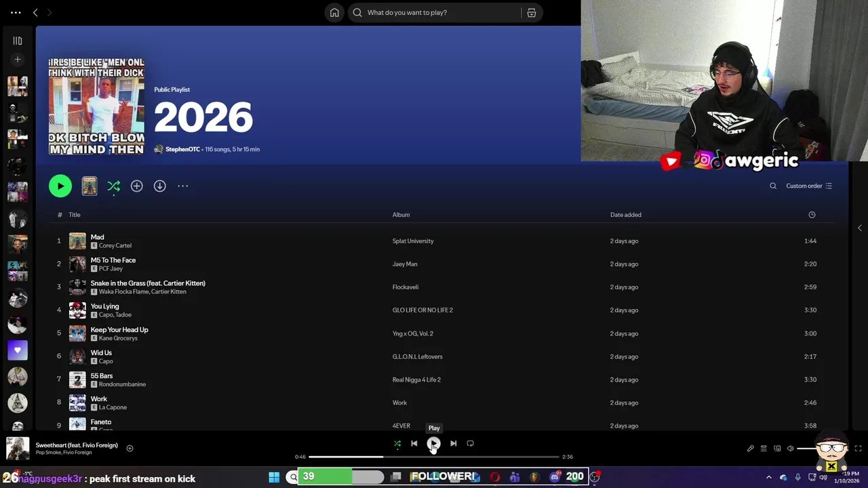Expand the right side panel chevron
The width and height of the screenshot is (868, 488).
click(860, 228)
